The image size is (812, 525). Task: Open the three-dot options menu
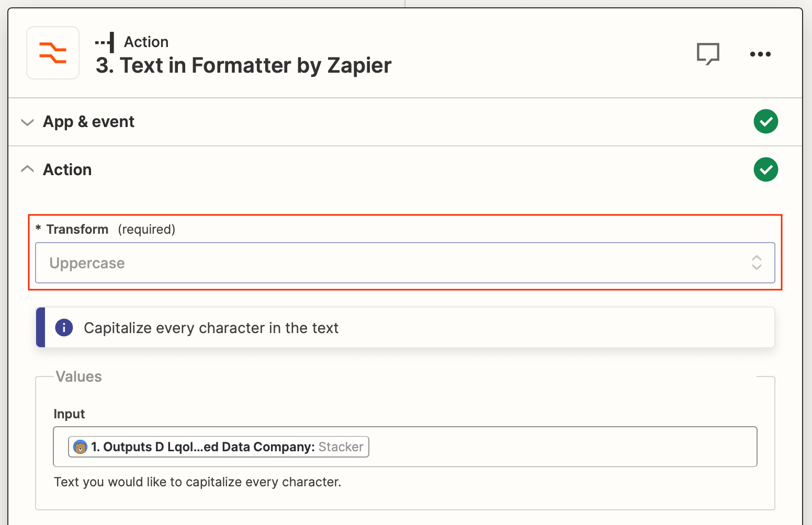click(760, 54)
